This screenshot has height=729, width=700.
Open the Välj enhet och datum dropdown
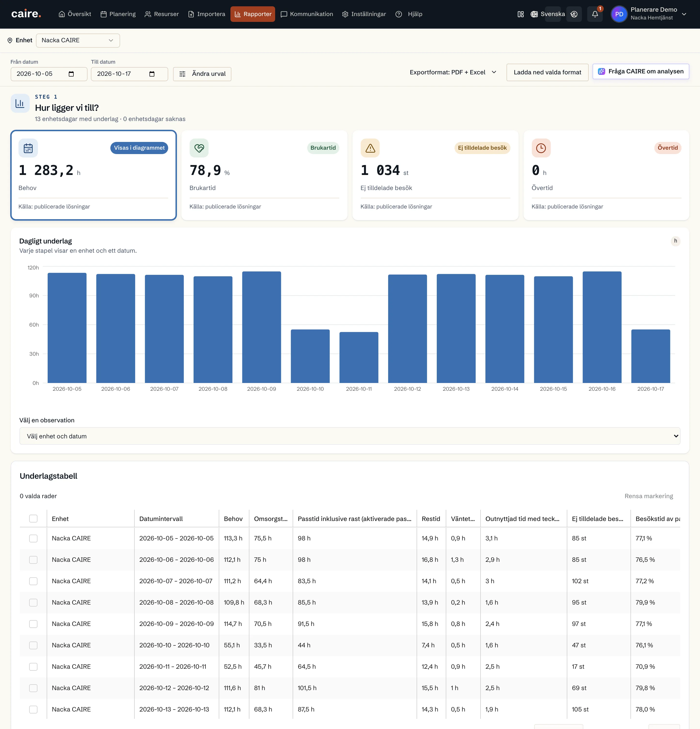(350, 436)
